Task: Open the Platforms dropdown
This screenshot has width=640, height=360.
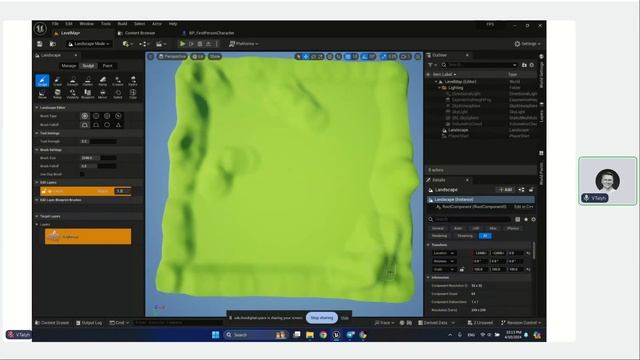Action: click(244, 44)
